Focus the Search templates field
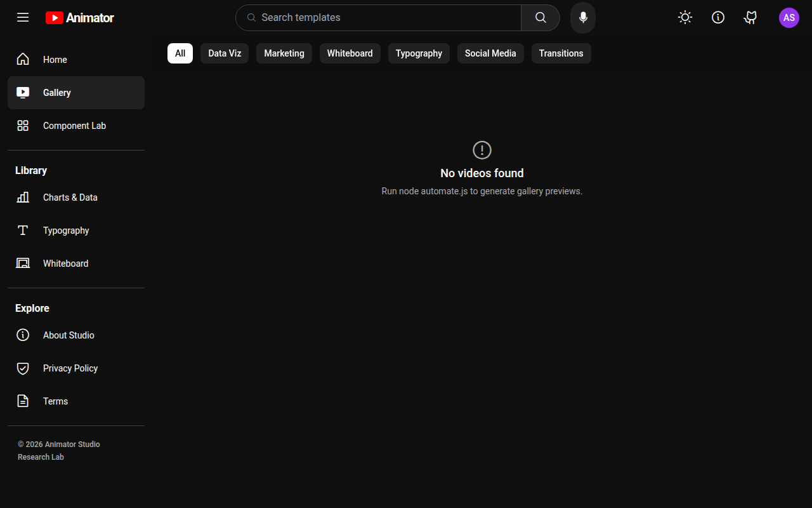The image size is (812, 508). click(x=378, y=18)
